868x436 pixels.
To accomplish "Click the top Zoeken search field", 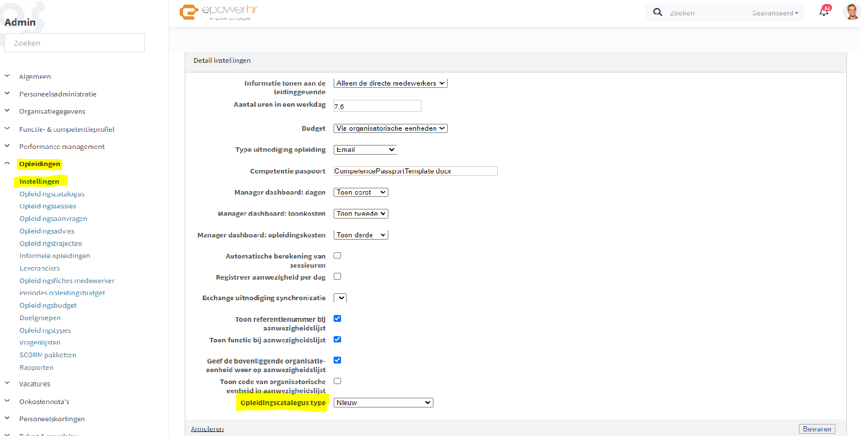I will pos(707,13).
